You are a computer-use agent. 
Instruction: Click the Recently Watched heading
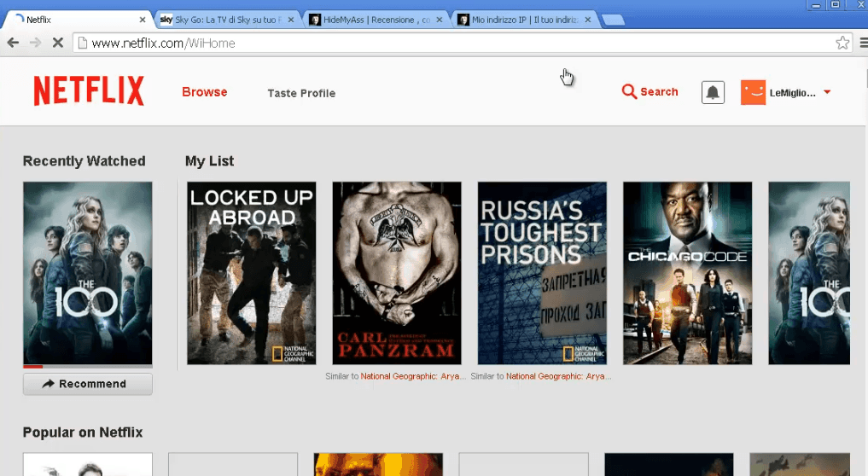[x=84, y=161]
